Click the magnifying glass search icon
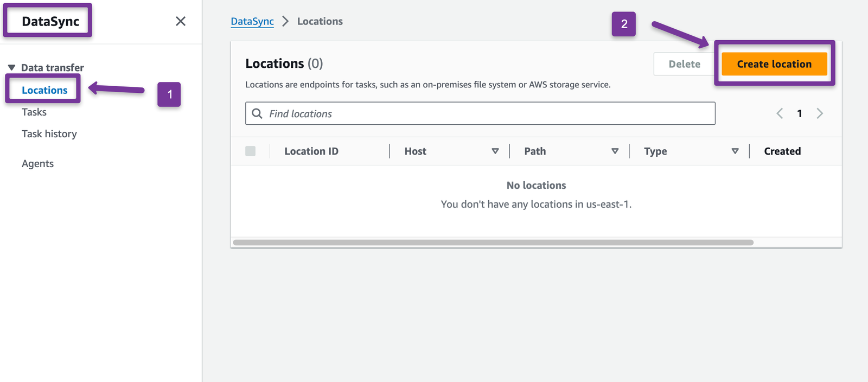The image size is (868, 382). click(x=257, y=113)
